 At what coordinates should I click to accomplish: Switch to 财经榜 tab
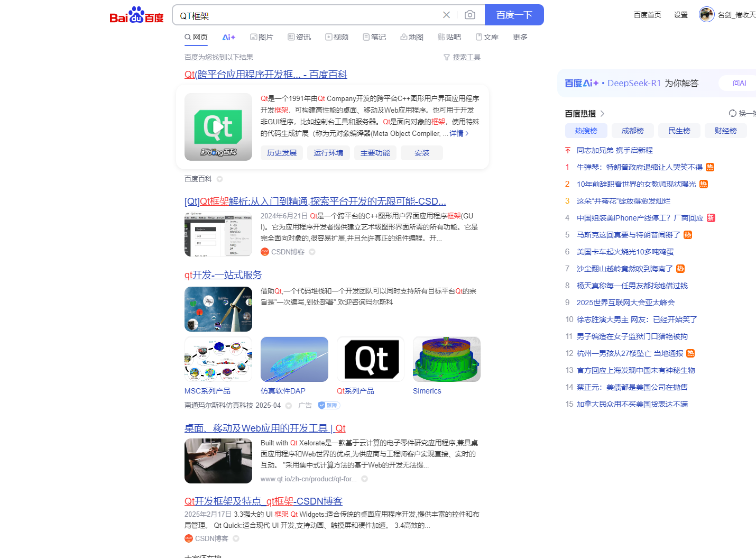(726, 131)
